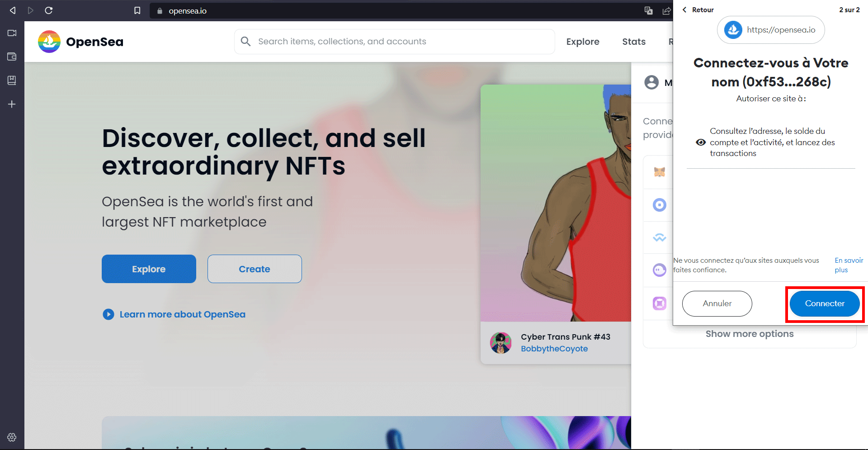
Task: Open the En savoir plus link
Action: pos(849,265)
